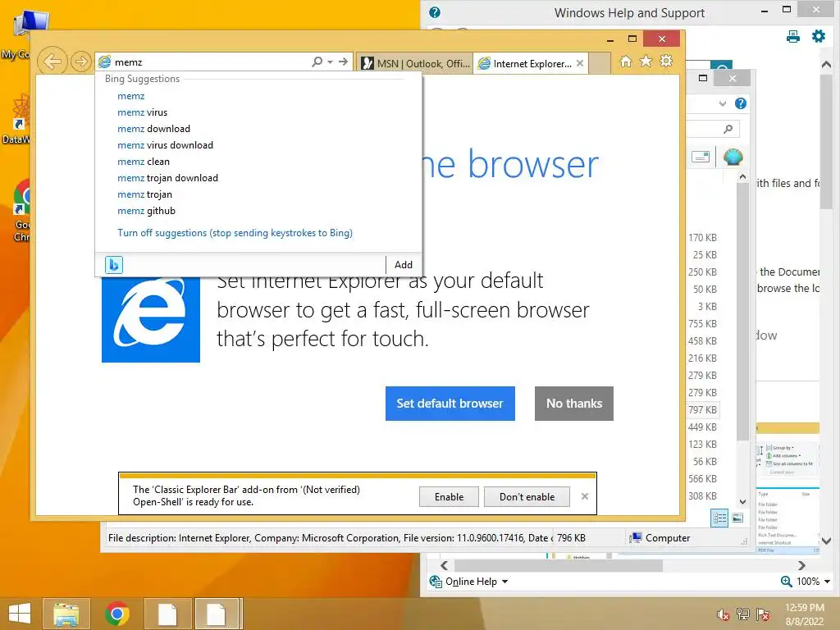Choose the 'memz virus' suggestion
The image size is (840, 630).
tap(143, 112)
